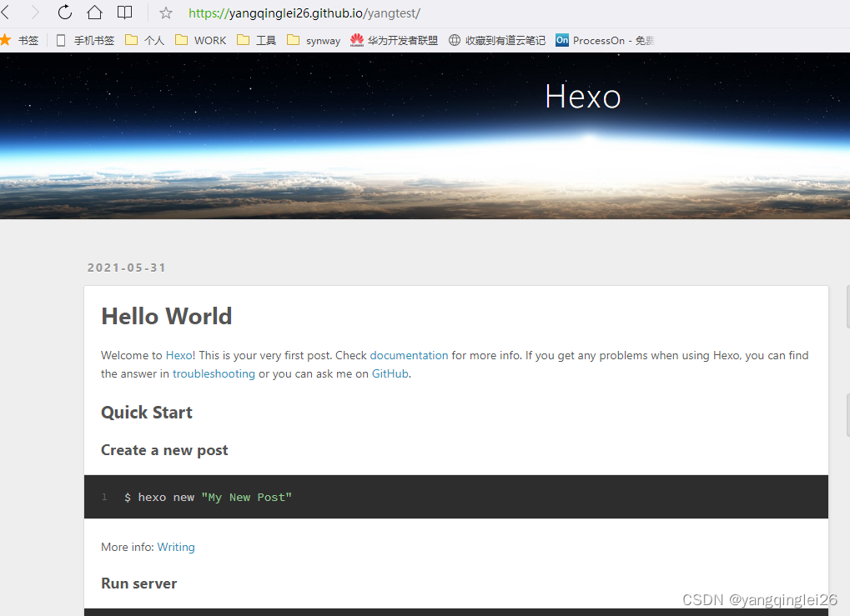This screenshot has width=850, height=616.
Task: Open reading mode book icon
Action: point(124,13)
